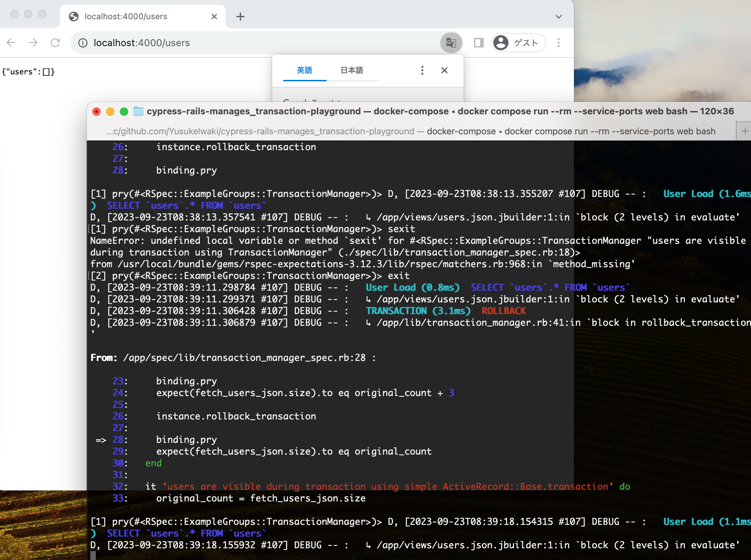Close the localhost:4000/users browser tab
This screenshot has width=751, height=560.
pos(214,17)
